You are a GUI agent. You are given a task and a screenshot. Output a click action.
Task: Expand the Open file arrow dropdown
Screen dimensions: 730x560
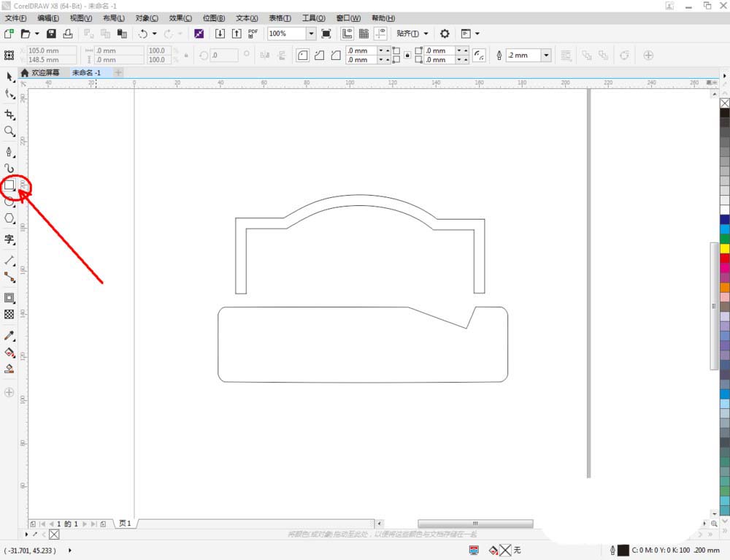(x=36, y=34)
